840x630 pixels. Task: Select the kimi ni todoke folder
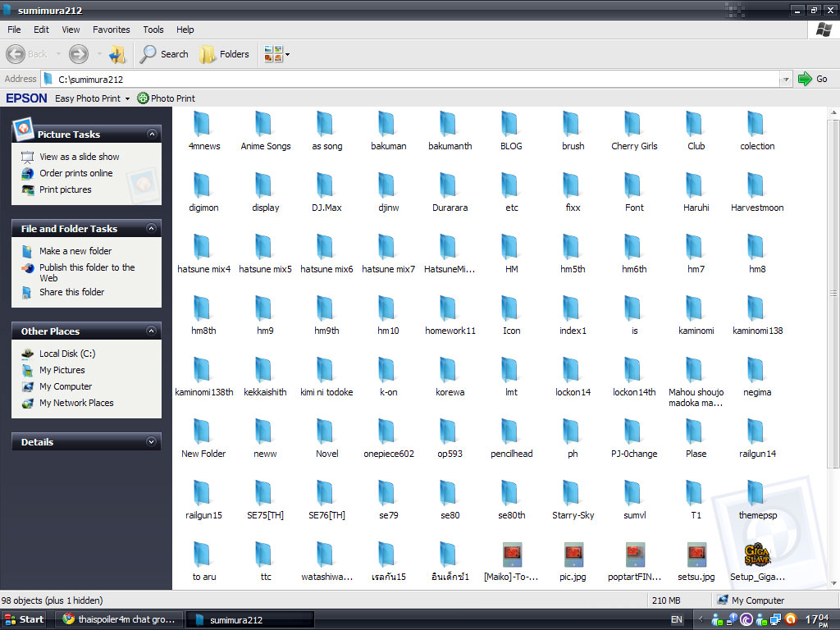point(326,378)
